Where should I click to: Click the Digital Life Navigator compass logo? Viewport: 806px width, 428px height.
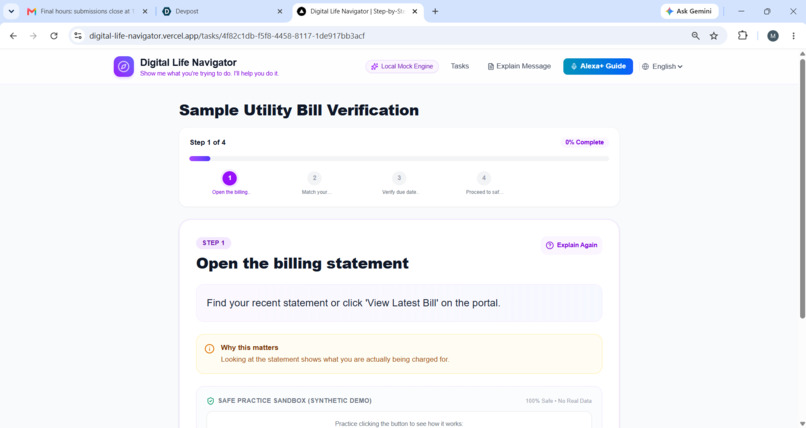tap(123, 67)
